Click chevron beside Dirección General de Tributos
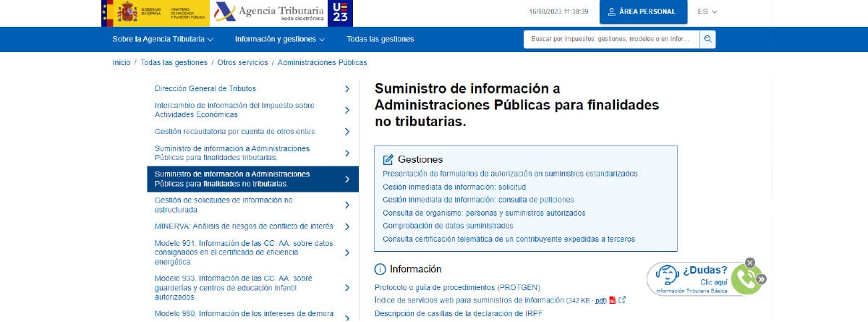868x322 pixels. 347,89
